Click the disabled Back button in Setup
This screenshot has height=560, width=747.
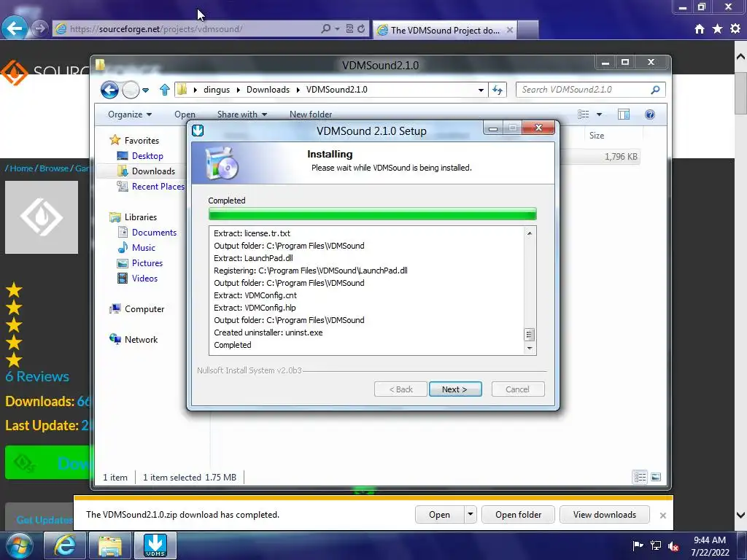click(400, 389)
